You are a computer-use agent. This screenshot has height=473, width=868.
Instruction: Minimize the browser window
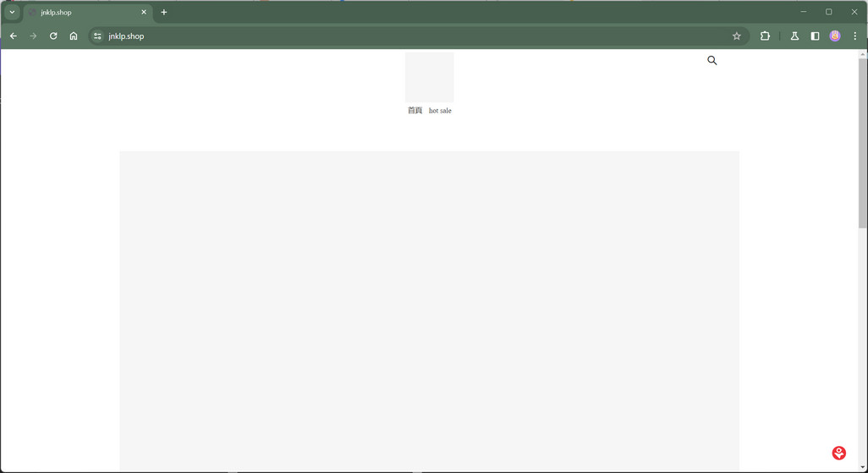(x=803, y=12)
